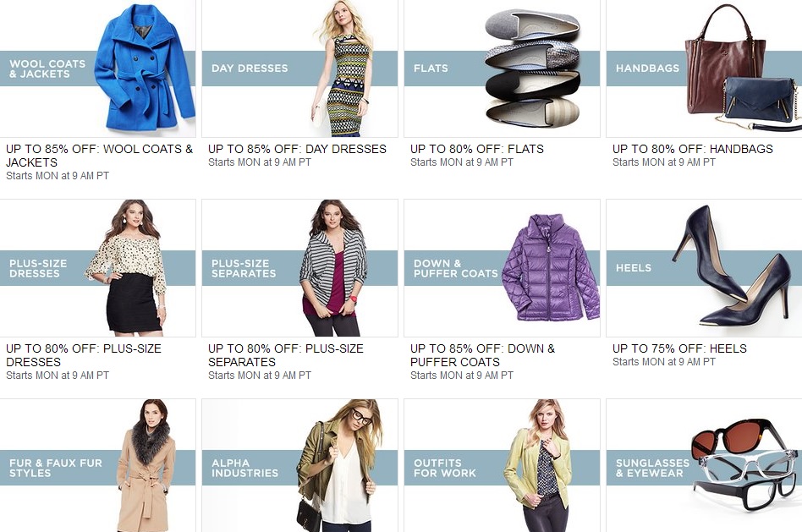
Task: Open the purple Down & Puffer Coats tile
Action: tap(502, 267)
